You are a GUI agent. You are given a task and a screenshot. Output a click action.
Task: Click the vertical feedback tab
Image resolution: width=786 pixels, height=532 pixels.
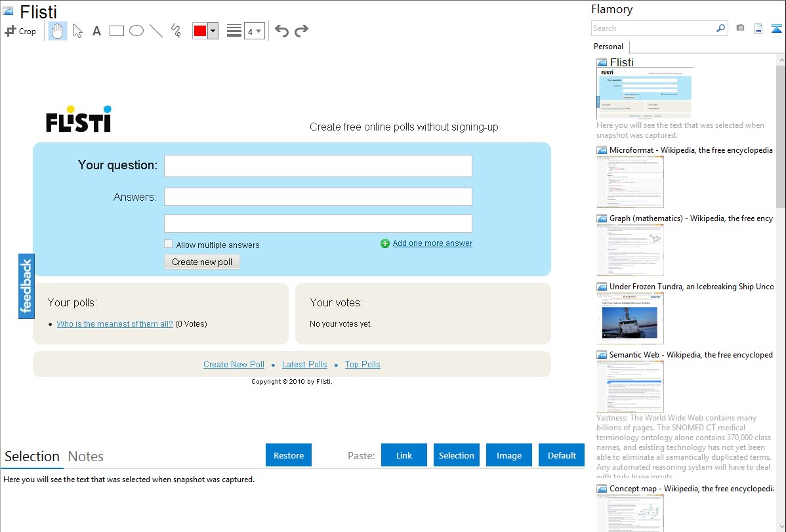coord(26,286)
